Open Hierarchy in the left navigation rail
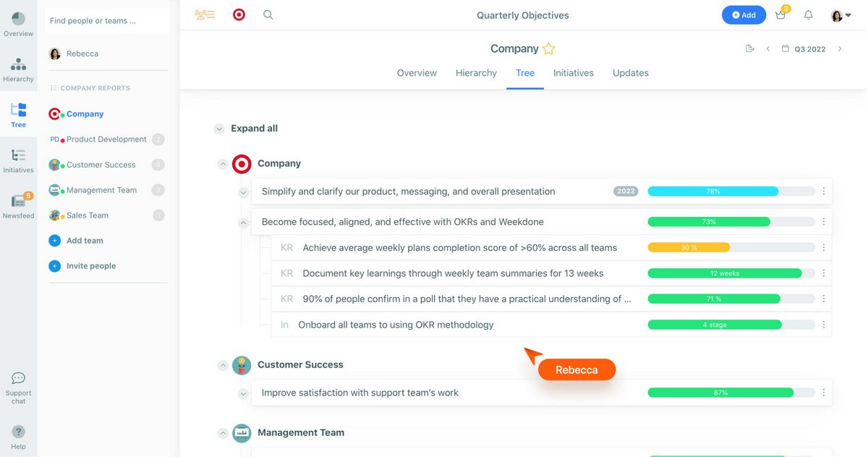The width and height of the screenshot is (868, 457). point(18,69)
